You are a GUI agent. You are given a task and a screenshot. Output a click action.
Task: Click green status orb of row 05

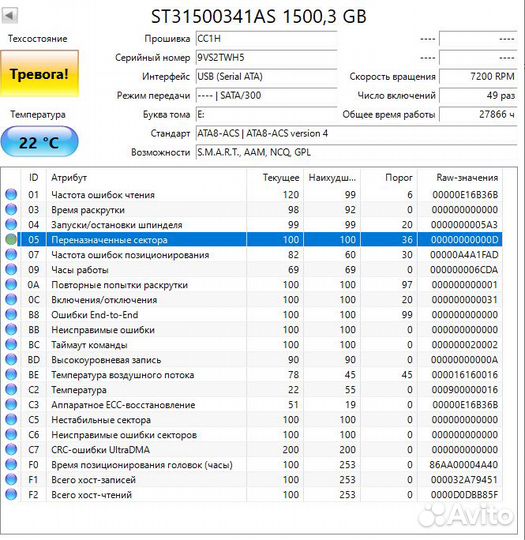click(11, 240)
